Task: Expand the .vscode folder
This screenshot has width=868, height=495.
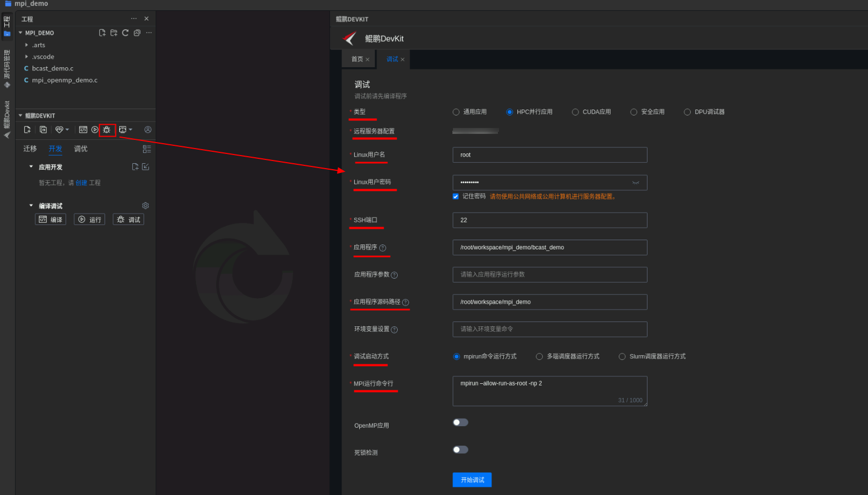Action: (27, 56)
